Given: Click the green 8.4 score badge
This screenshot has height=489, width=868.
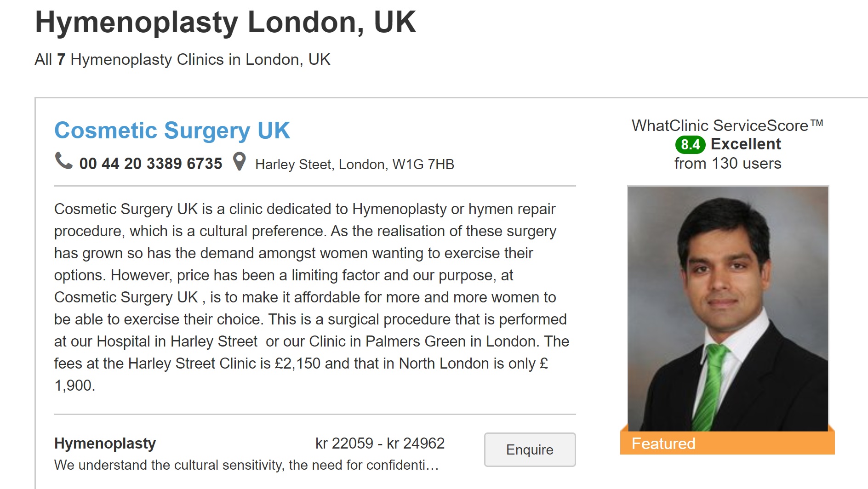Looking at the screenshot, I should (690, 144).
